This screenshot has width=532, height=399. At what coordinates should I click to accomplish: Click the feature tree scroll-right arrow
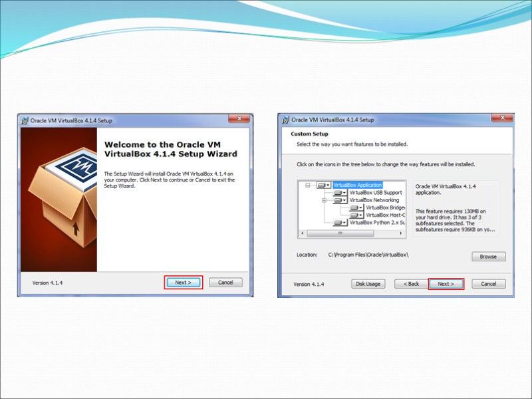pos(401,233)
